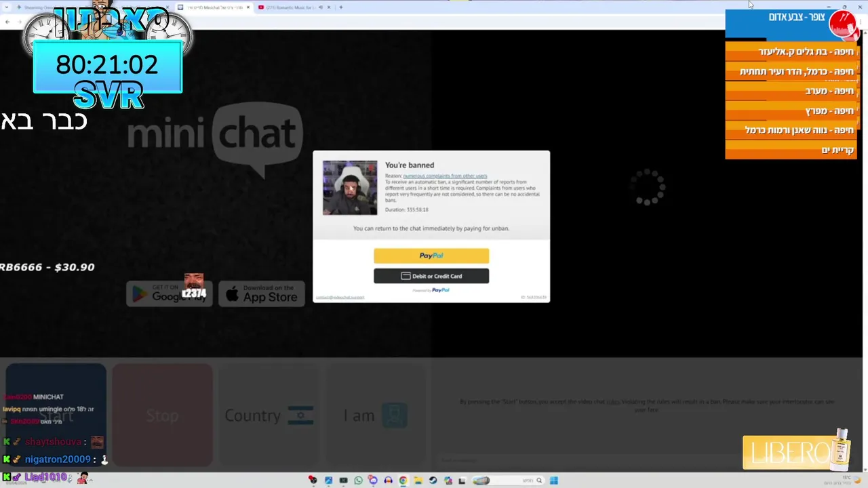This screenshot has height=488, width=868.
Task: Close the Minichat browser tab
Action: point(248,7)
